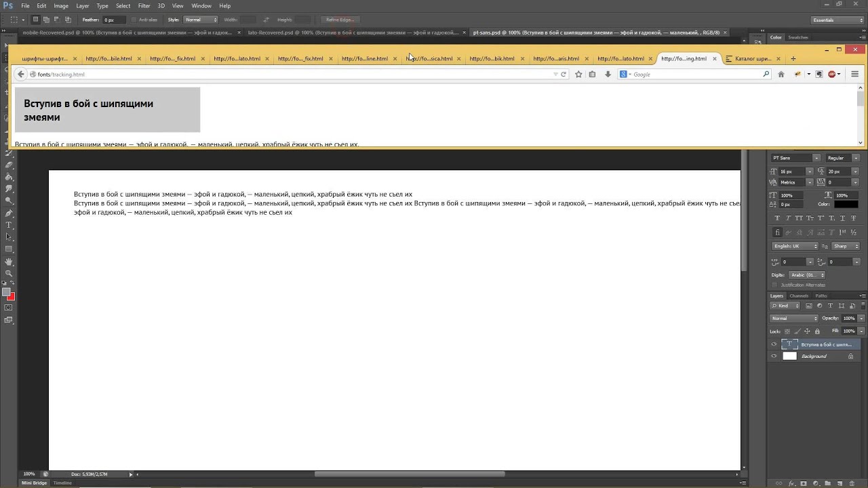Open the Window menu in Photoshop

201,5
